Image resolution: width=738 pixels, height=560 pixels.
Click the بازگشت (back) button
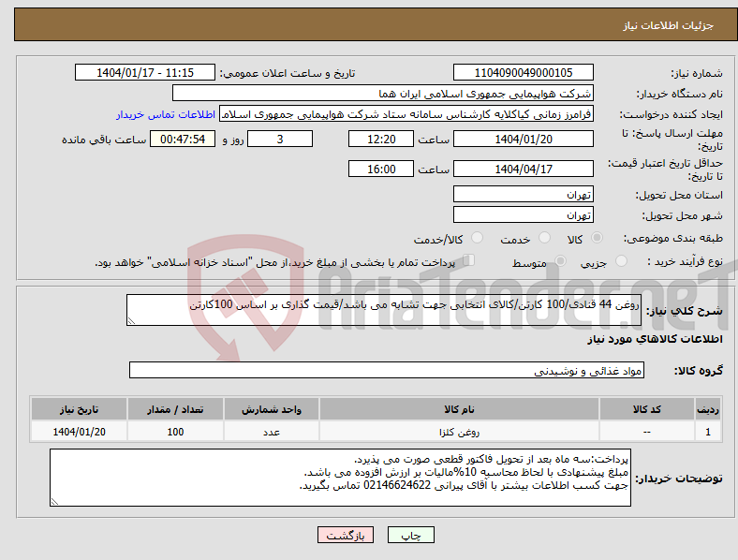click(x=346, y=535)
